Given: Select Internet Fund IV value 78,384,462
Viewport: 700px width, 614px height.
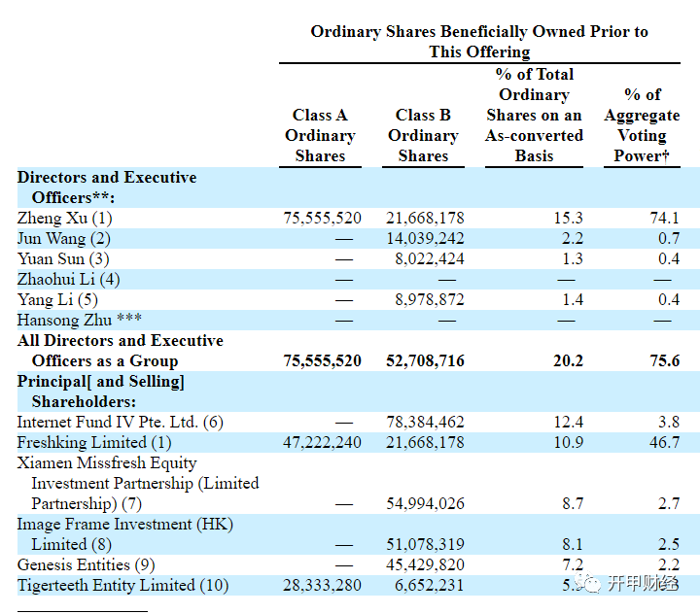Looking at the screenshot, I should [x=425, y=422].
